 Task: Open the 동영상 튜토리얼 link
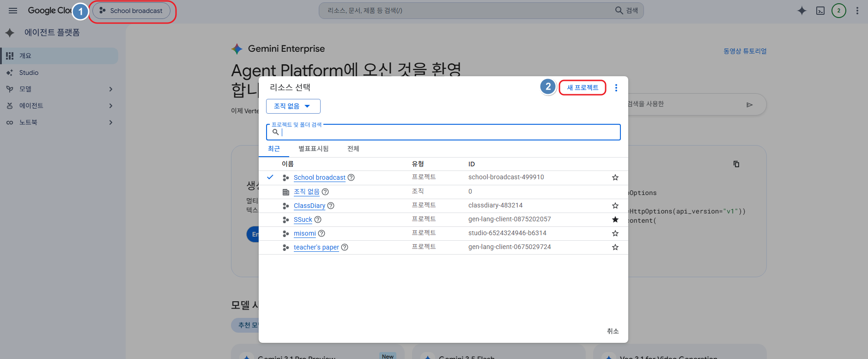745,51
